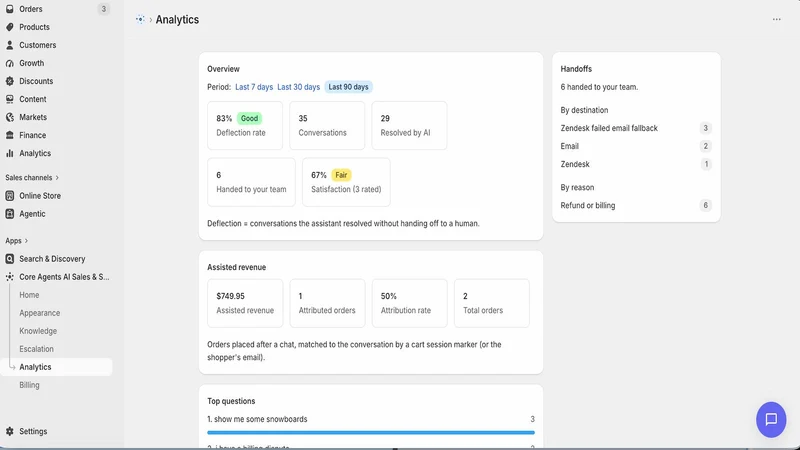800x450 pixels.
Task: Click '1. show me some snowboards' question
Action: (x=257, y=419)
